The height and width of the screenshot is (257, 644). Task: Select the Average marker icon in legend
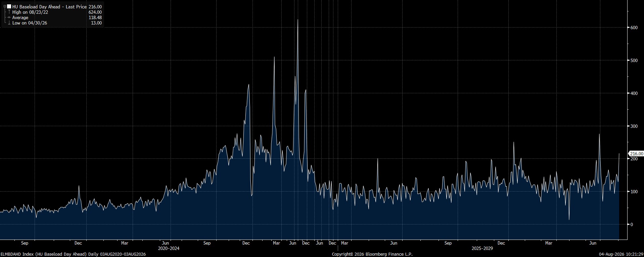[x=9, y=17]
